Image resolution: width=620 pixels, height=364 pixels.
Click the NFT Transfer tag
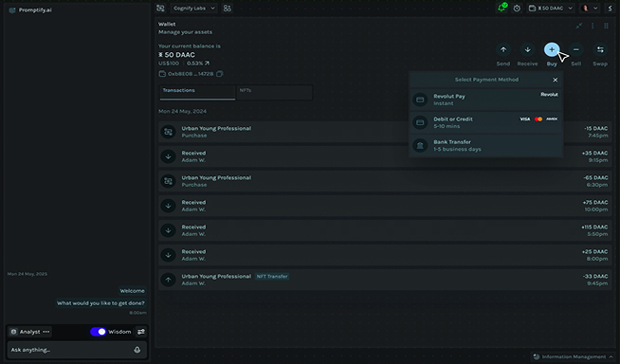pos(272,276)
